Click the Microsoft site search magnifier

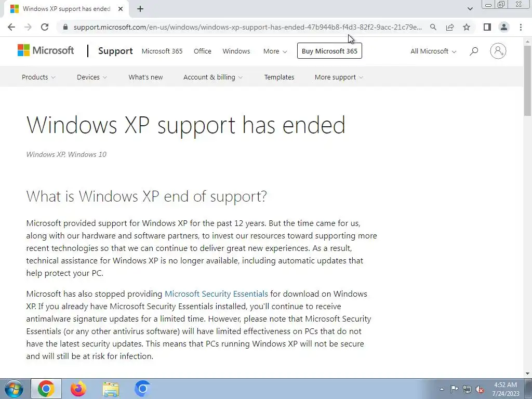(x=474, y=51)
